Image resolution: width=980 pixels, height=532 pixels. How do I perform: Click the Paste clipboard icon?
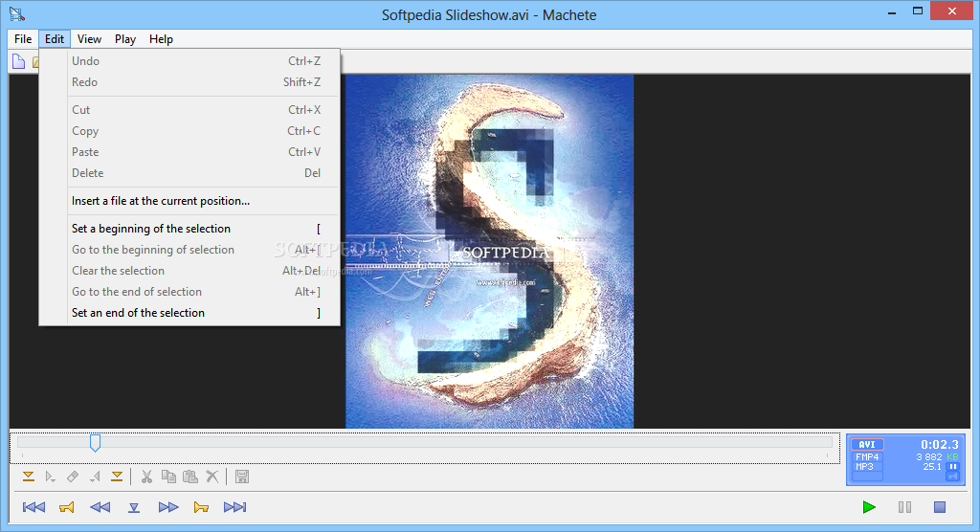coord(190,477)
